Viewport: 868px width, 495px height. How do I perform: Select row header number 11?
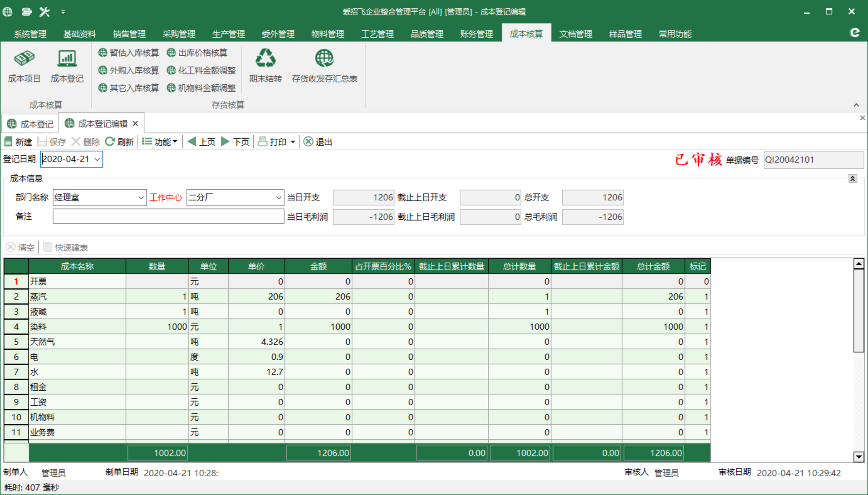[x=16, y=432]
